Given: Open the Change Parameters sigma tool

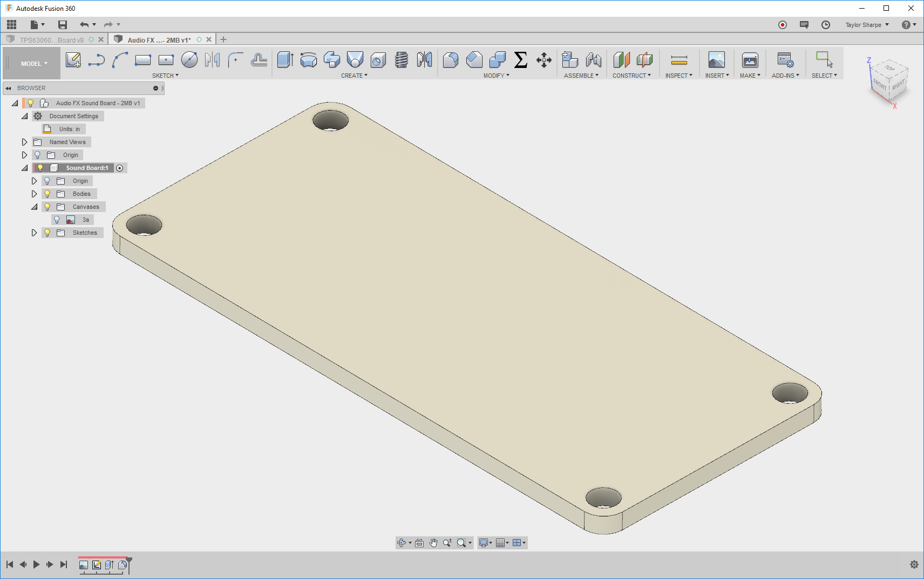Looking at the screenshot, I should 520,61.
